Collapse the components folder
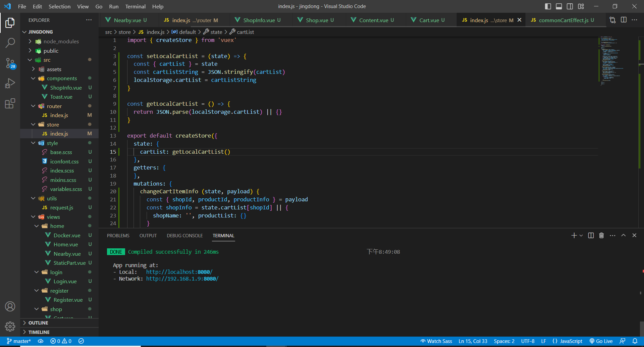644x347 pixels. [62, 79]
